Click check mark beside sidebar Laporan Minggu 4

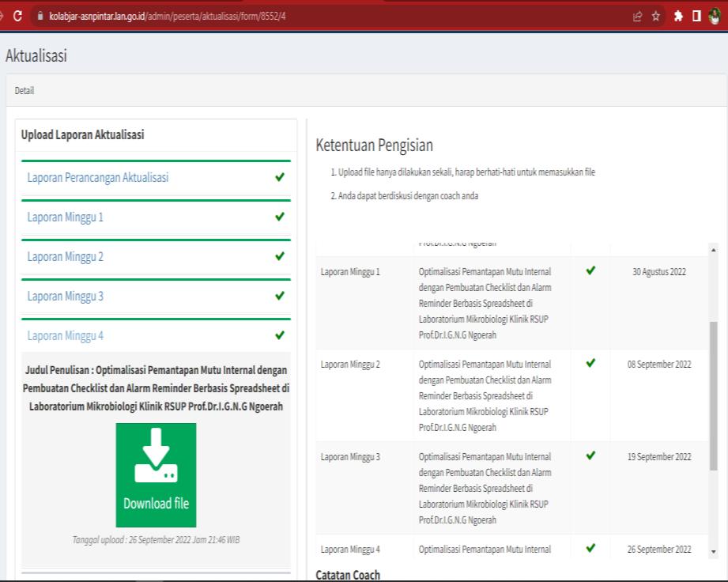point(280,335)
